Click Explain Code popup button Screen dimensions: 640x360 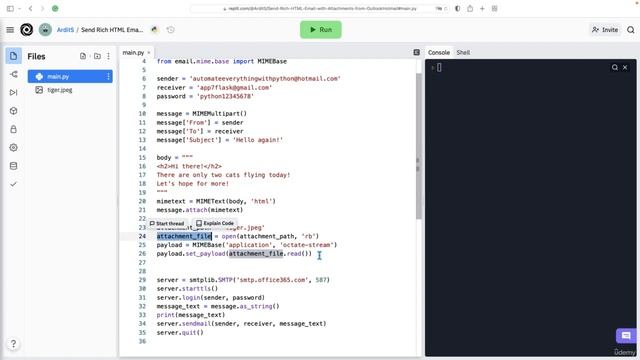[215, 223]
